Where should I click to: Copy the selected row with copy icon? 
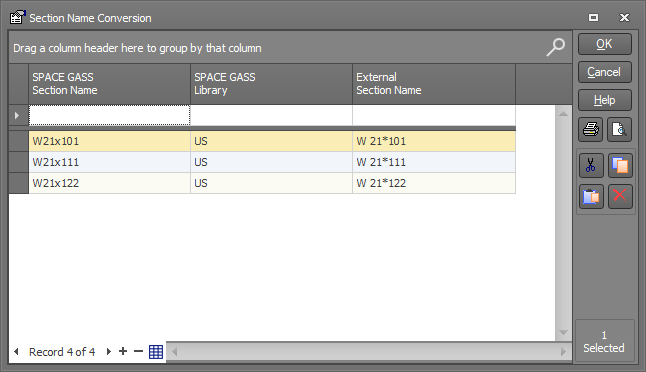[x=620, y=165]
